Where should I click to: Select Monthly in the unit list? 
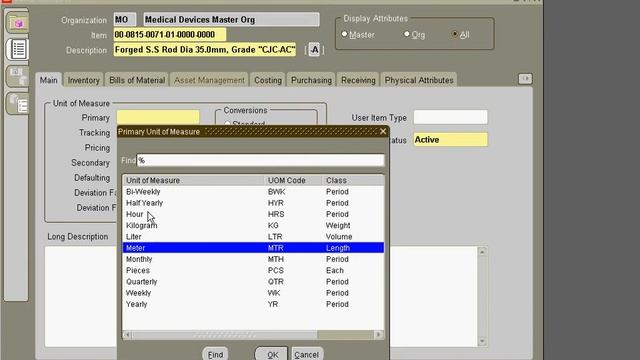click(x=253, y=259)
